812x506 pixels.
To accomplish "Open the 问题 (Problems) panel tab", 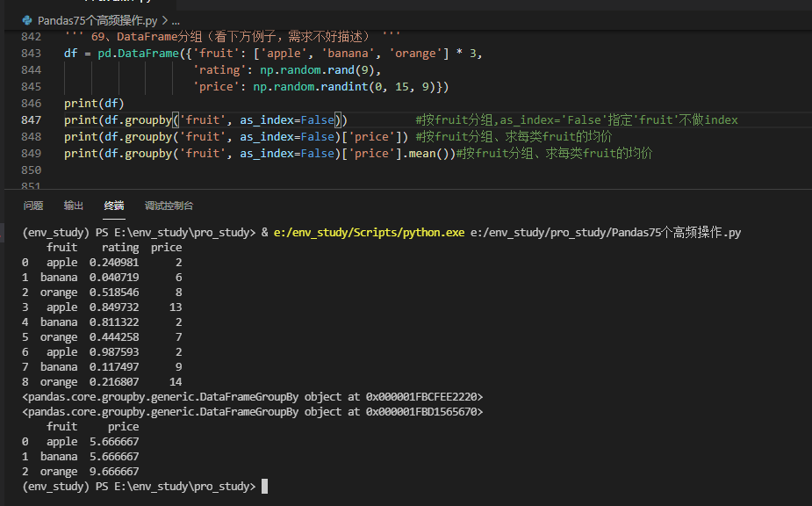I will [33, 206].
